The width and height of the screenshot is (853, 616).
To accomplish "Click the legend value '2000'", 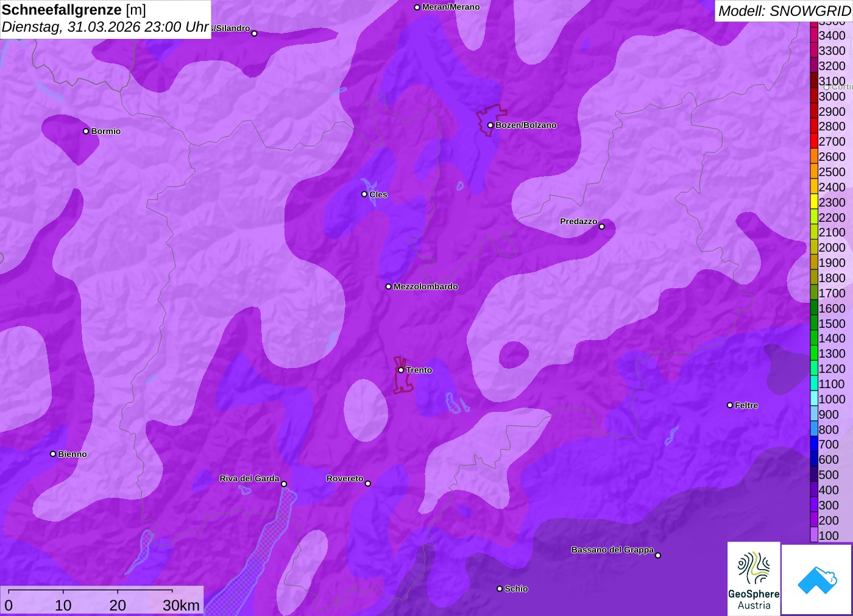I will [832, 247].
